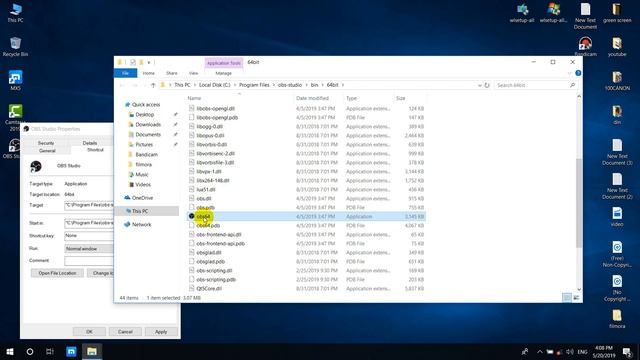Select the obs64.pdb file row
This screenshot has width=640, height=360.
coord(306,225)
